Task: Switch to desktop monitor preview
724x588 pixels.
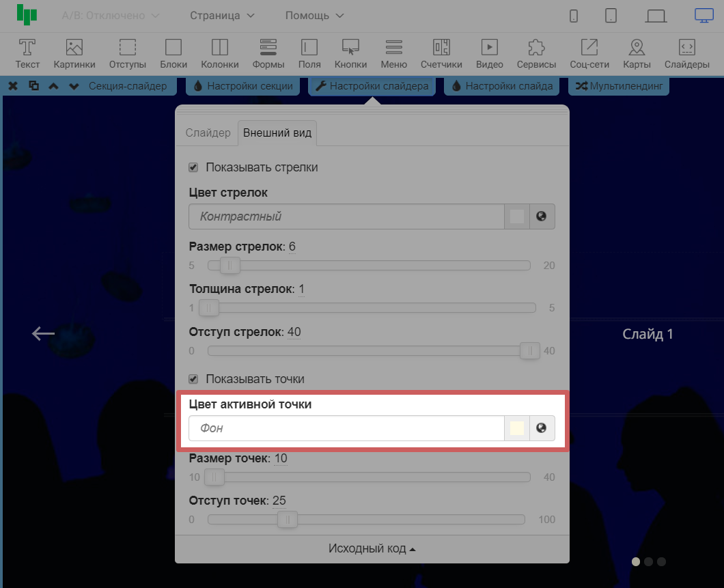Action: click(x=703, y=15)
